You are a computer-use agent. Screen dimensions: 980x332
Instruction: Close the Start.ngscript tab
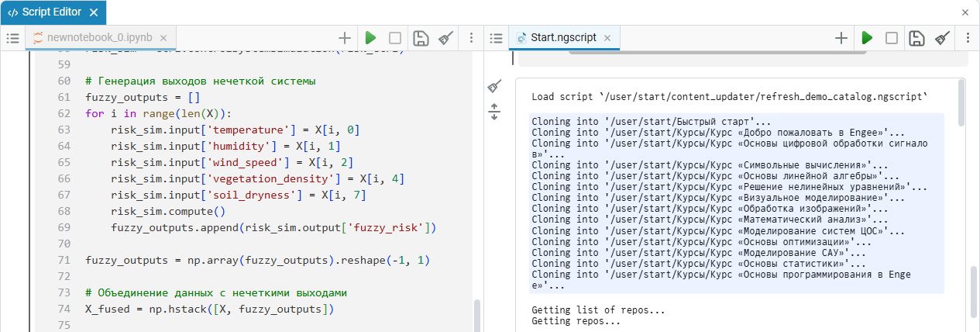tap(607, 37)
